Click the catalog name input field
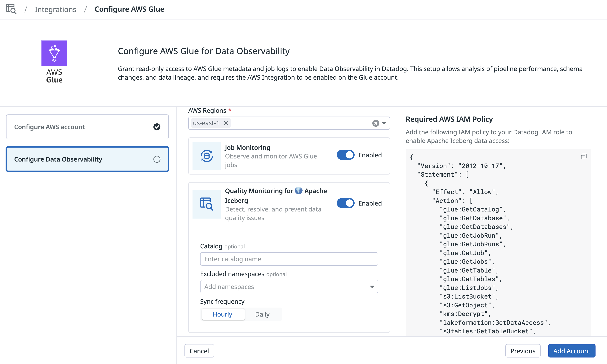The image size is (607, 364). pyautogui.click(x=289, y=259)
